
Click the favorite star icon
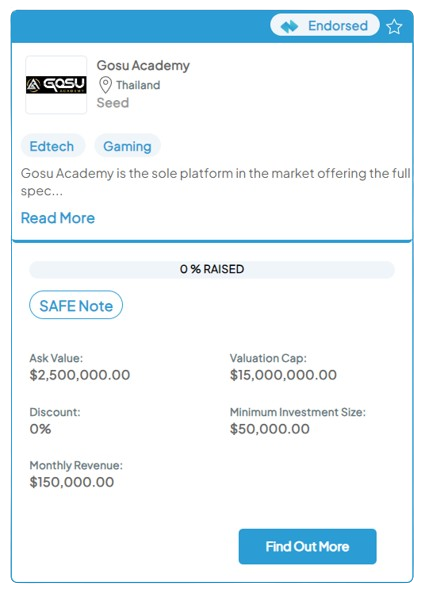394,26
